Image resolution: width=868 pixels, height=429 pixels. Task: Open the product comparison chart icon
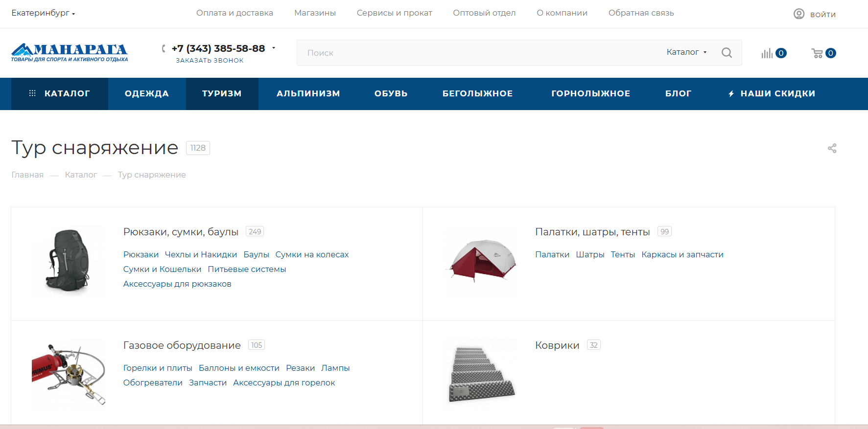(767, 53)
